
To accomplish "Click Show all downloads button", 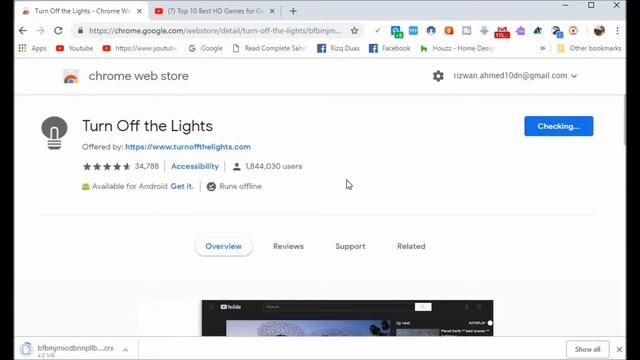I will coord(587,349).
